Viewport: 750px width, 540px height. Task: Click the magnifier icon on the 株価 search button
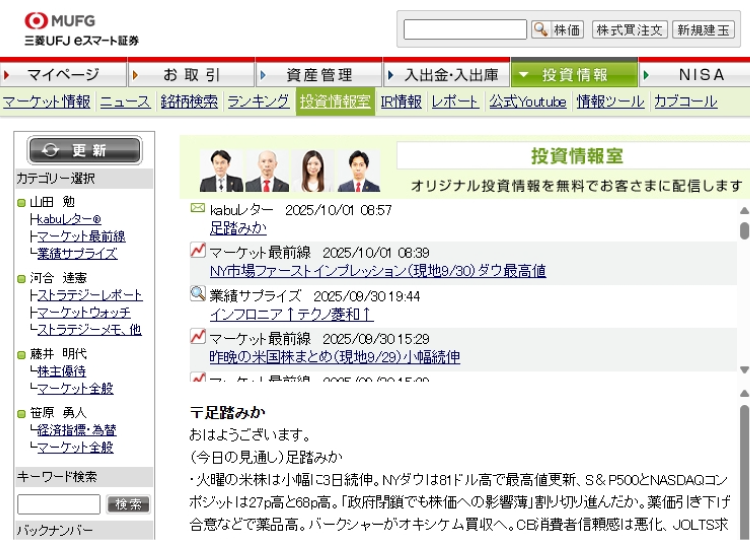pyautogui.click(x=540, y=30)
